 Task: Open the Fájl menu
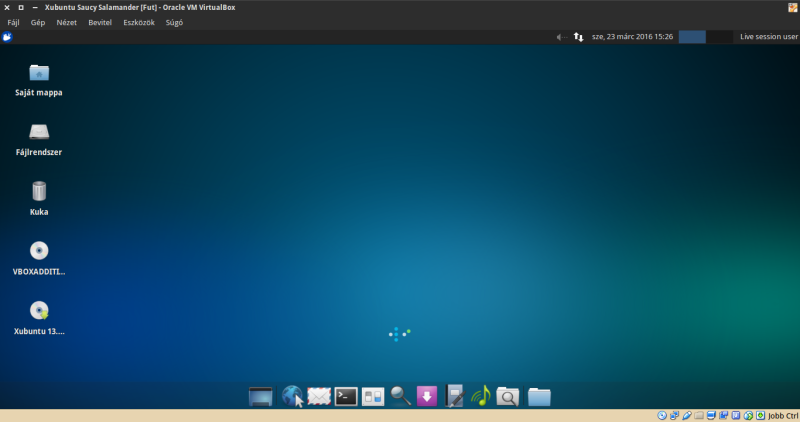(13, 22)
